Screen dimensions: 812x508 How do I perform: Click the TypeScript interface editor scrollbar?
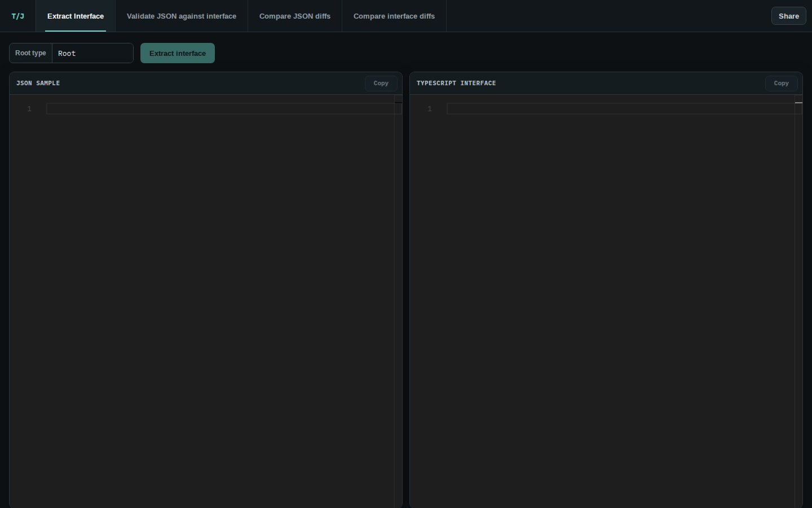[x=798, y=301]
